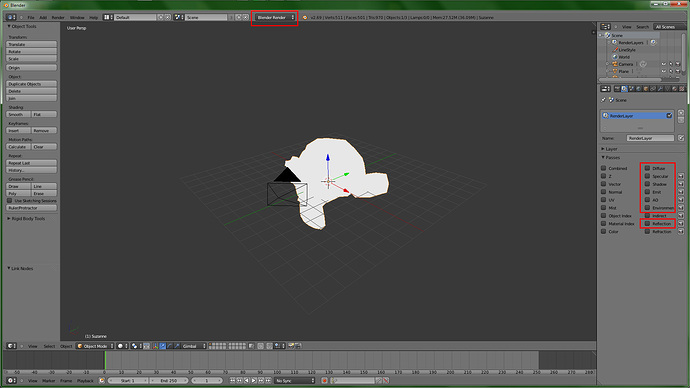Image resolution: width=690 pixels, height=388 pixels.
Task: Click the timeline End 250 frame field
Action: click(x=169, y=381)
